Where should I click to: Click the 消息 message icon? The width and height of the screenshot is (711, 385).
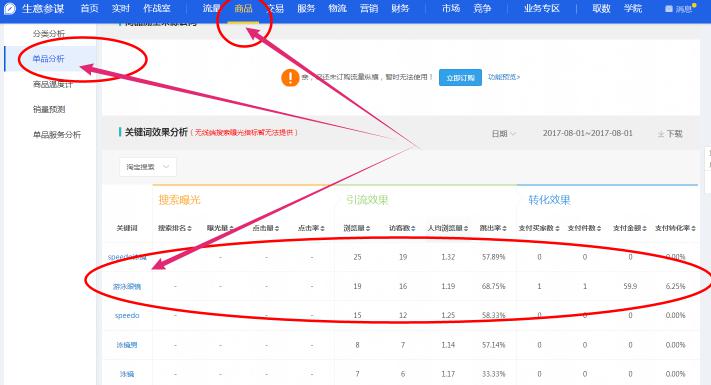pyautogui.click(x=668, y=9)
